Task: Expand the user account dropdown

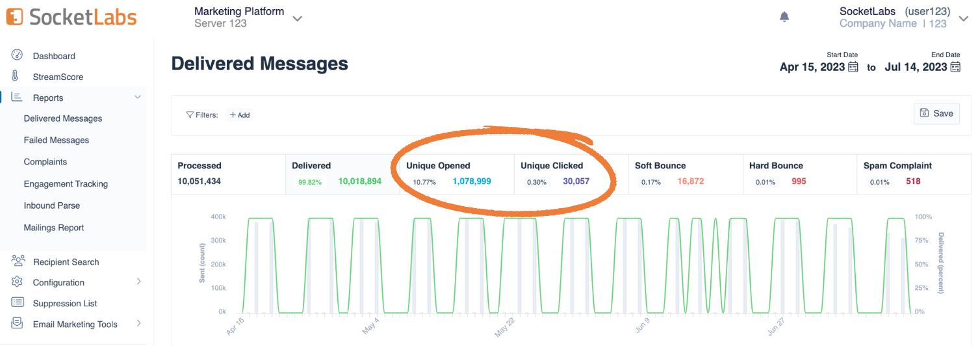Action: point(963,20)
